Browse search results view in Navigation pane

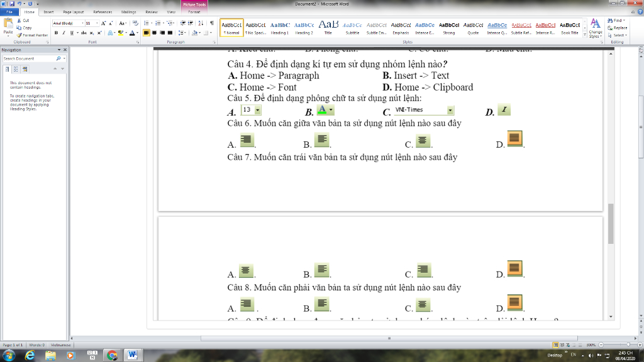(25, 69)
